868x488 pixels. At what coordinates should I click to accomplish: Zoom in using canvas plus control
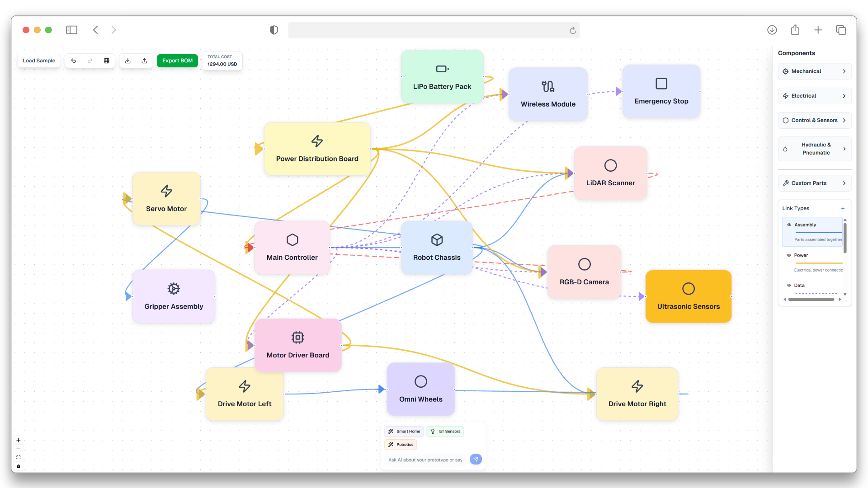[x=19, y=440]
